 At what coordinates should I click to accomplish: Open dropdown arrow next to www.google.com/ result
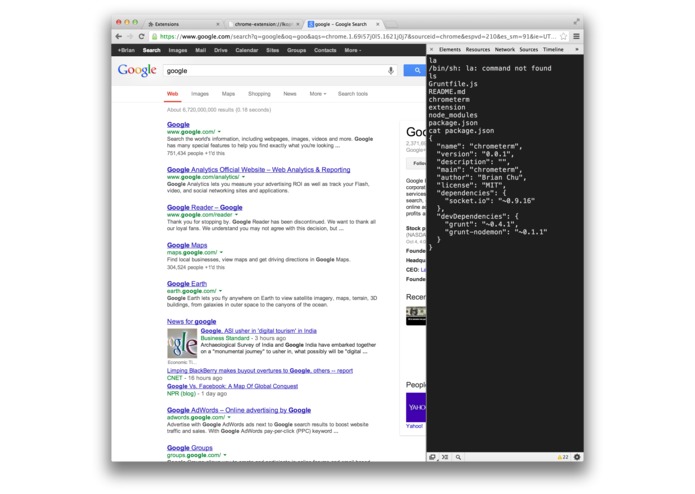coord(219,132)
